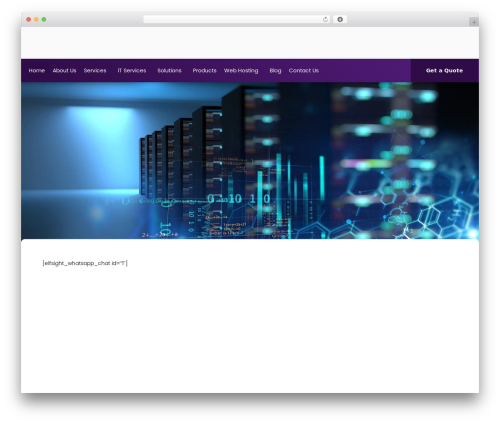Open a new tab with the plus button
The height and width of the screenshot is (423, 500).
click(474, 22)
